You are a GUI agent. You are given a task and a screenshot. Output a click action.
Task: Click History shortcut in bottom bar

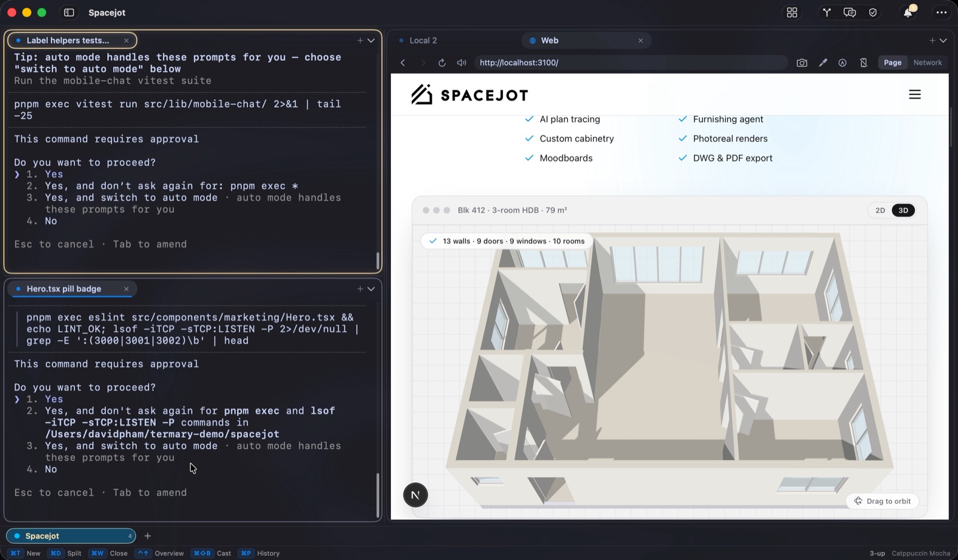259,553
